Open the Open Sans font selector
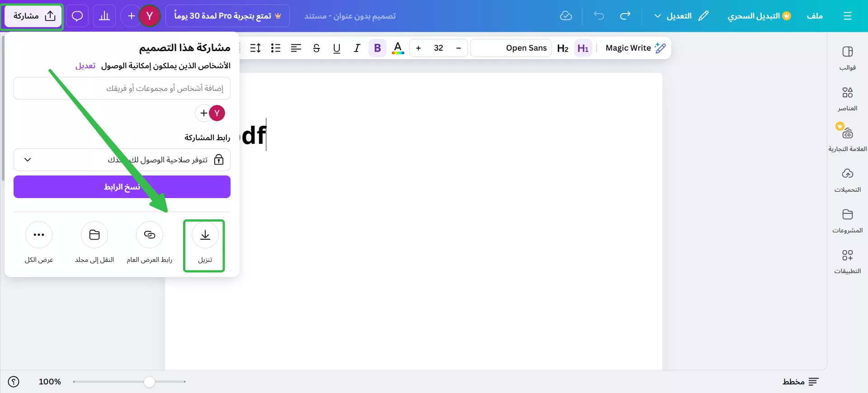The image size is (868, 393). click(x=511, y=48)
